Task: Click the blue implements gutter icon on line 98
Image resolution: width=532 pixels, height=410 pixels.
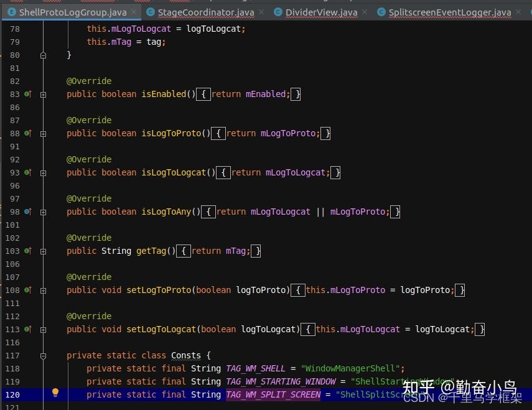Action: (x=28, y=212)
